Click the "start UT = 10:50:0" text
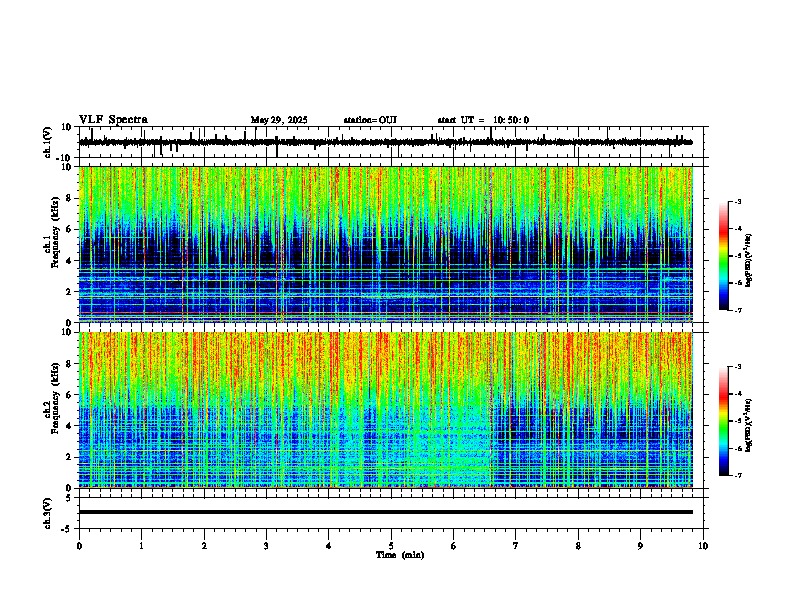 [x=483, y=120]
